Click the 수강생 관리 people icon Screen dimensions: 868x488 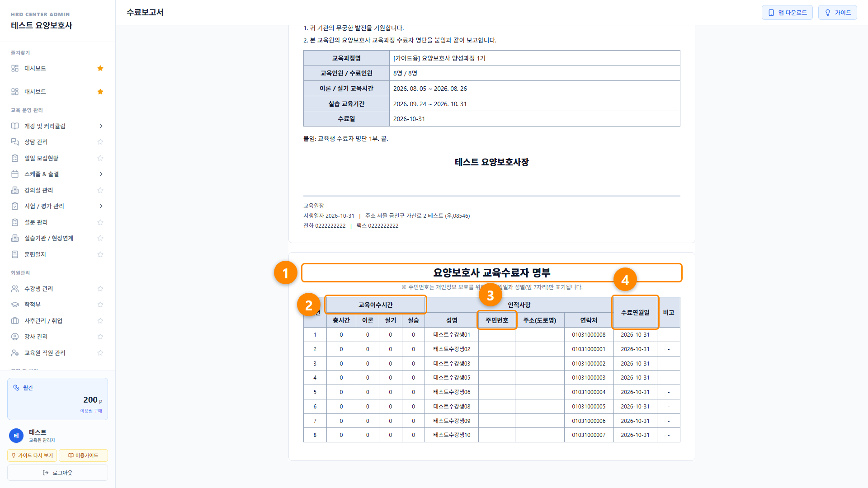pyautogui.click(x=15, y=289)
